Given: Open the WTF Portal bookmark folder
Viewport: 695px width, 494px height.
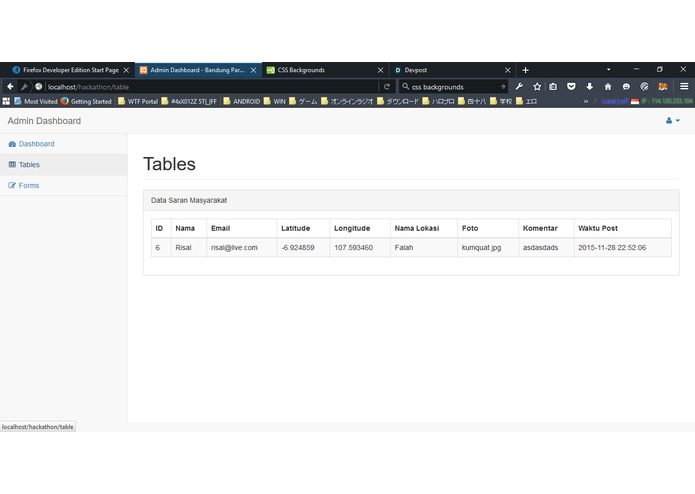Looking at the screenshot, I should 137,101.
